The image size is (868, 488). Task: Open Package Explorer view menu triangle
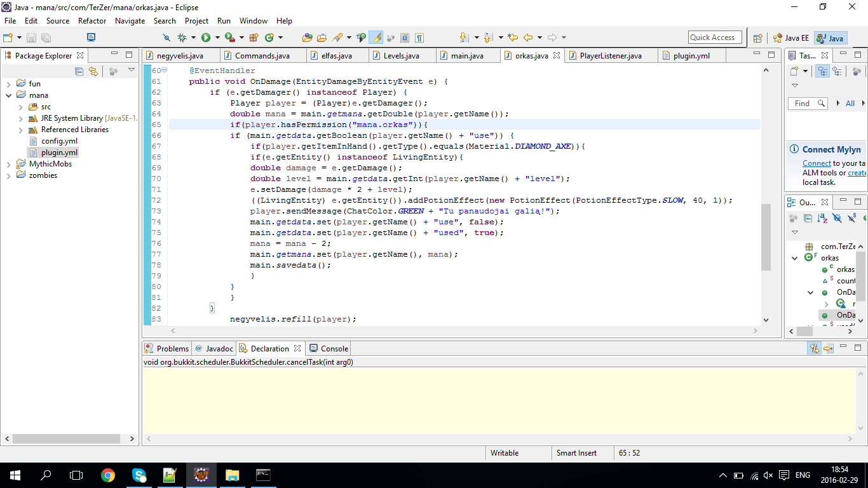[132, 71]
